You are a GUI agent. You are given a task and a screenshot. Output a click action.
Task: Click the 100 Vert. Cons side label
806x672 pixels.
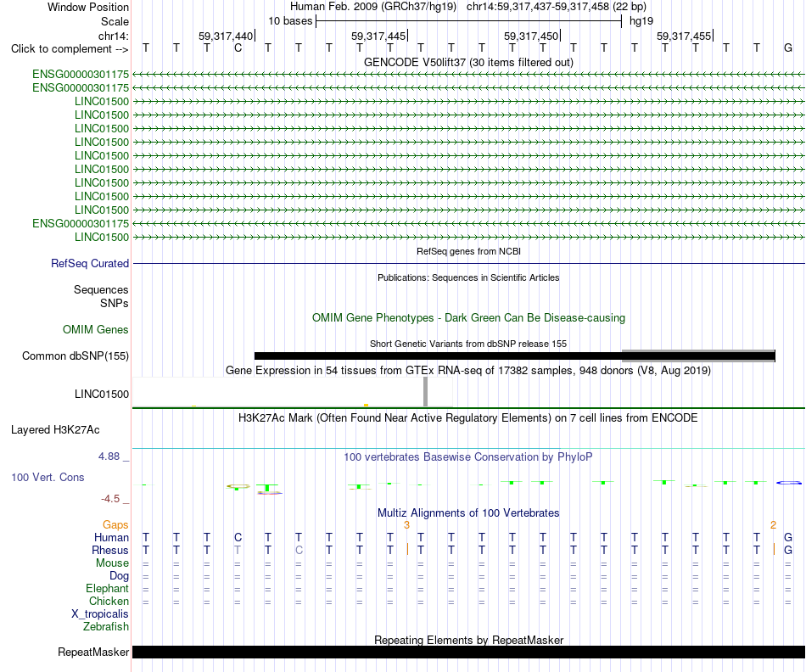pos(48,477)
